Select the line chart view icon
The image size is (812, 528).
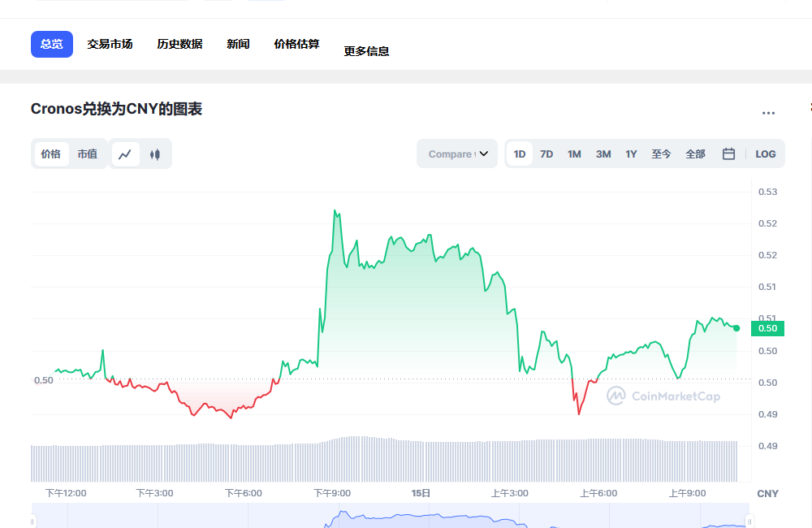pyautogui.click(x=127, y=154)
